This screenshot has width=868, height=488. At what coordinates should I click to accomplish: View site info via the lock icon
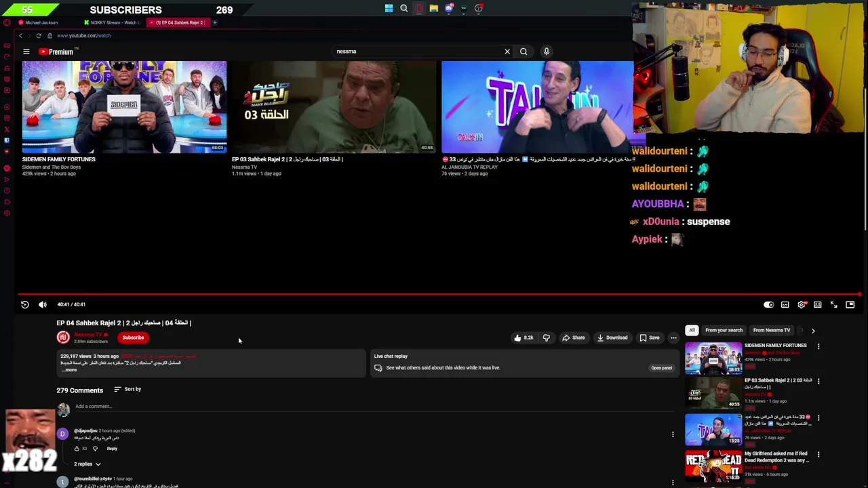point(50,36)
